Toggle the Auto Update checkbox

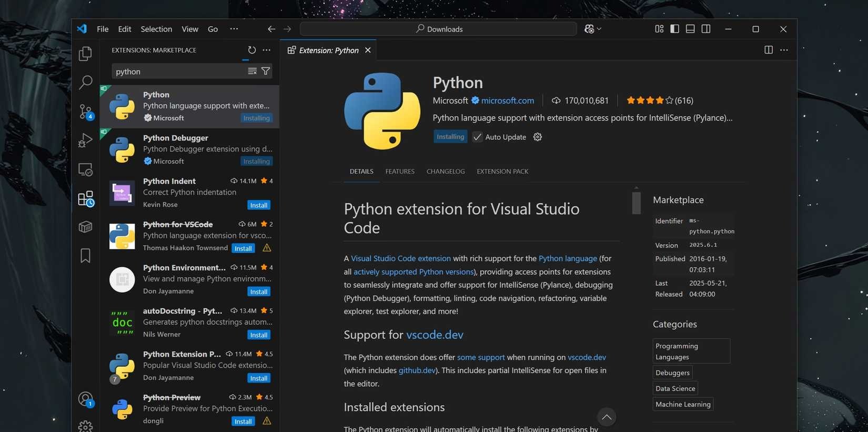click(477, 137)
